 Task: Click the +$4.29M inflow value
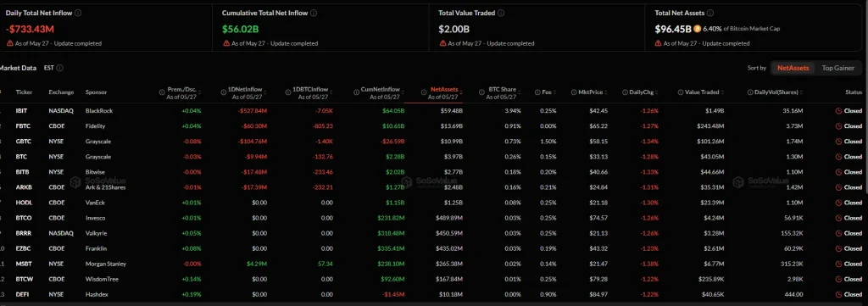click(257, 264)
